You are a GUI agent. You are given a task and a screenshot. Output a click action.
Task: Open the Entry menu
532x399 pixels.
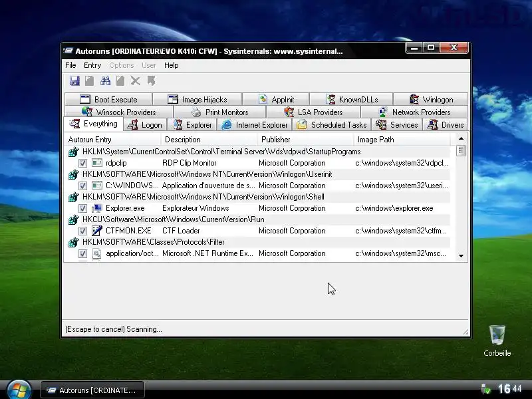92,65
